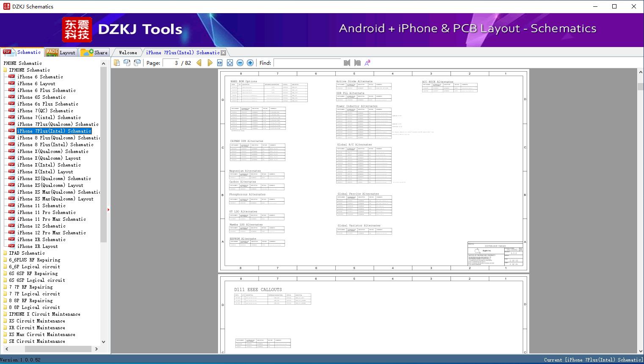Open iPhone XS(Qualcomm) Layout
The image size is (644, 364).
(50, 185)
